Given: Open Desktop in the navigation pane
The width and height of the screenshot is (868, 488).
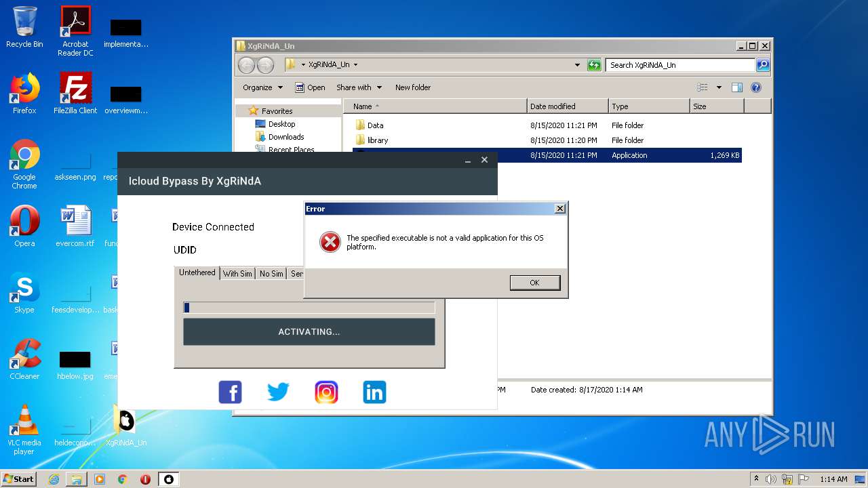Looking at the screenshot, I should click(x=281, y=124).
